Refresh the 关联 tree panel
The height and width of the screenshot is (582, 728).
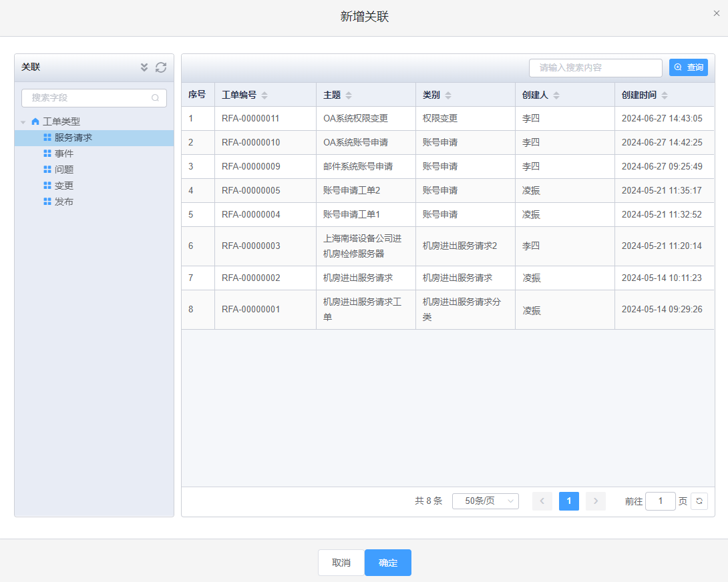[x=161, y=67]
